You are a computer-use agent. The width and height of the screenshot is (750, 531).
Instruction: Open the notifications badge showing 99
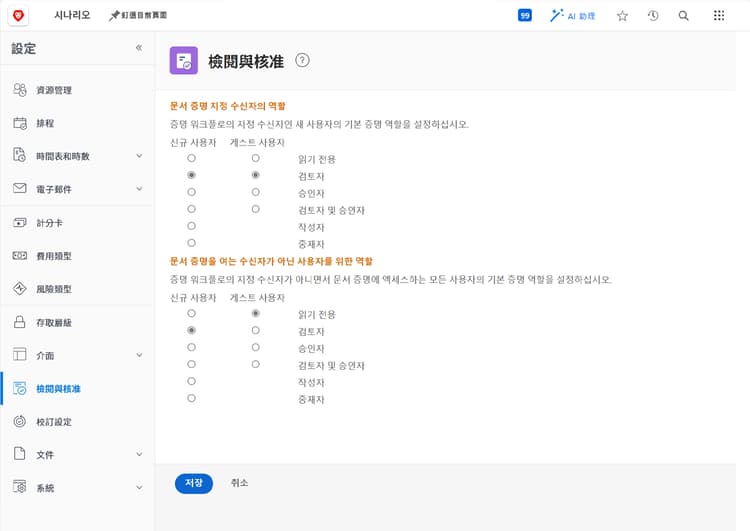point(525,16)
